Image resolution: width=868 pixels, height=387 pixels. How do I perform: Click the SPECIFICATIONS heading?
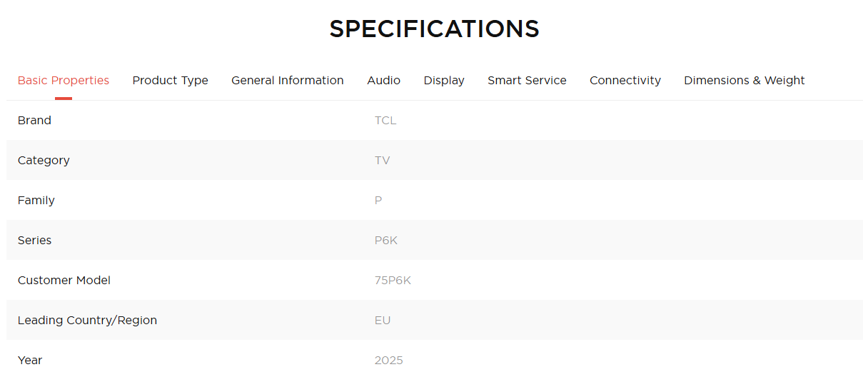(x=434, y=29)
